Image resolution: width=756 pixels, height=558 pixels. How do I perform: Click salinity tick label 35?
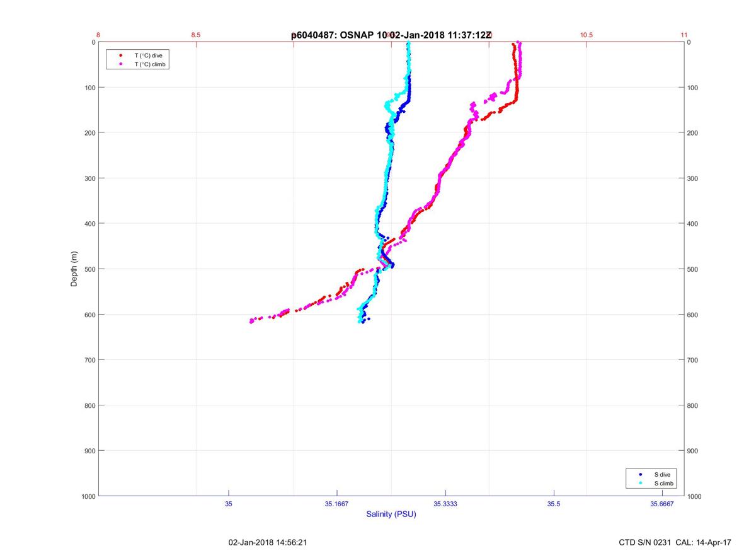pyautogui.click(x=229, y=504)
